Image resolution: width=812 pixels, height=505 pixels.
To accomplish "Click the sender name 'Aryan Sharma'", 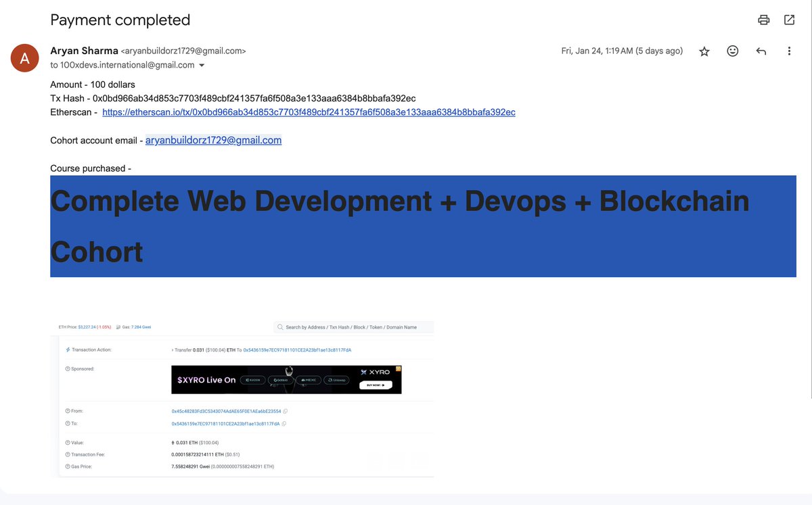I will pyautogui.click(x=84, y=51).
